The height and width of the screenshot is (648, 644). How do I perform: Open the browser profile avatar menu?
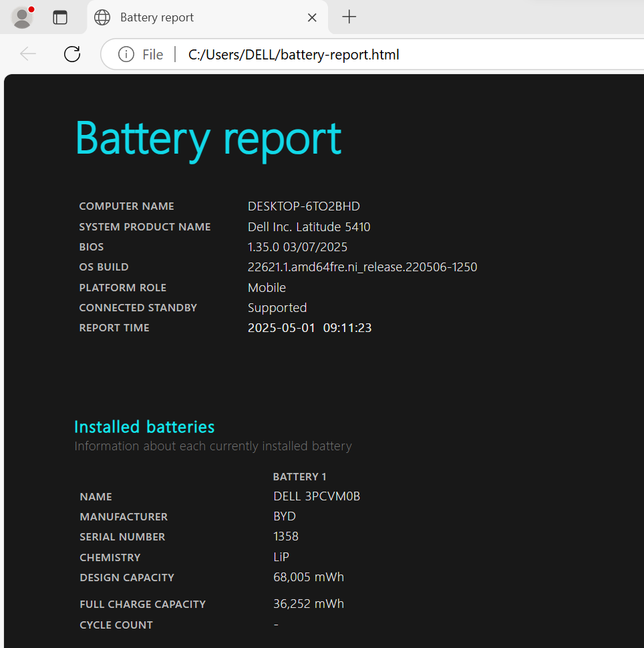(x=23, y=17)
